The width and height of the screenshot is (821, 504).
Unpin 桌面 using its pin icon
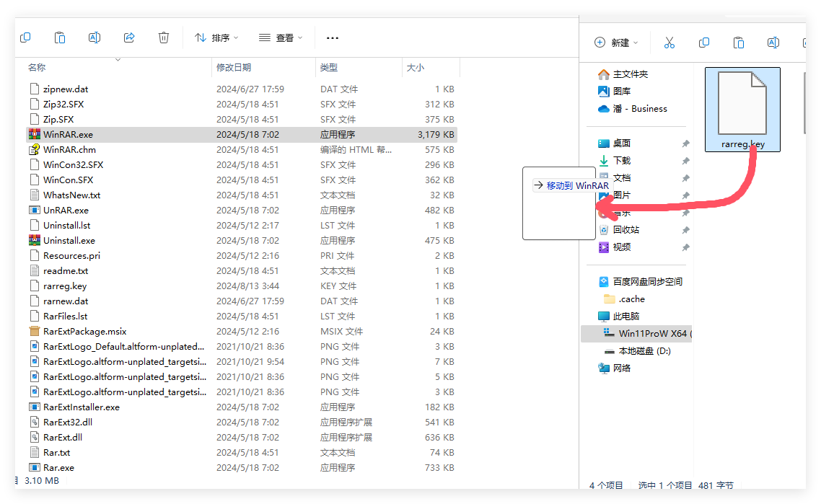click(x=685, y=143)
